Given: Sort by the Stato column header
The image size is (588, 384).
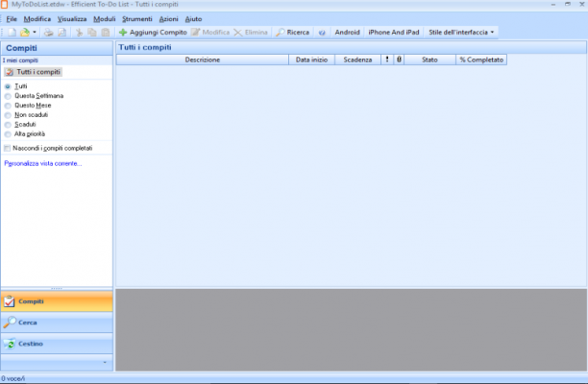Looking at the screenshot, I should pos(429,60).
